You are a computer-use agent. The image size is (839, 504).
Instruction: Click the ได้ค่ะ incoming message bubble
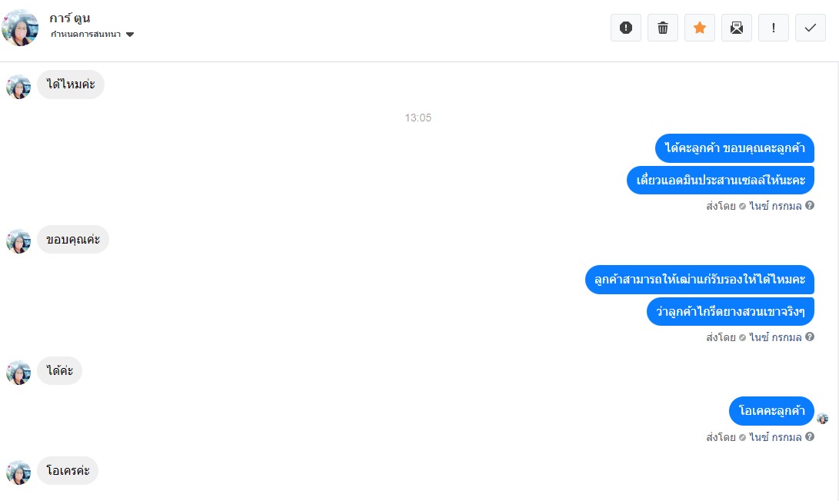click(x=59, y=371)
